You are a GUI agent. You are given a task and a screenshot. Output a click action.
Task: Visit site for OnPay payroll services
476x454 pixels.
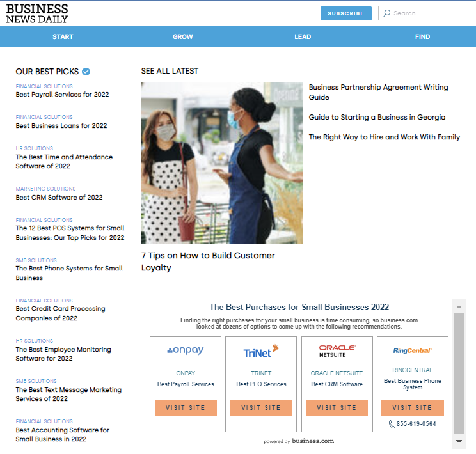(186, 408)
